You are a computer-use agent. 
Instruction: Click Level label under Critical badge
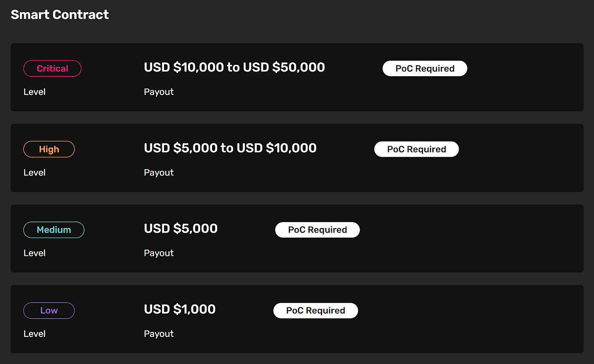click(x=34, y=92)
